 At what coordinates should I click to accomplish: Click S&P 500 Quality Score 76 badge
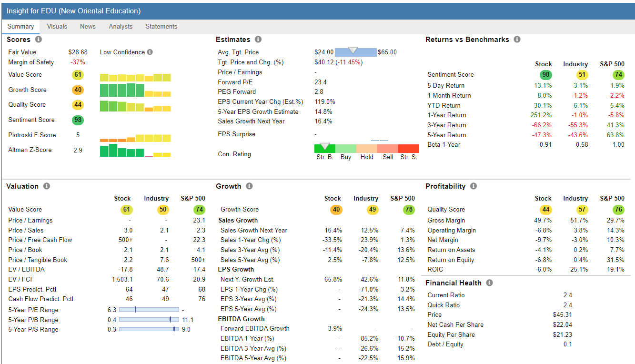click(618, 210)
